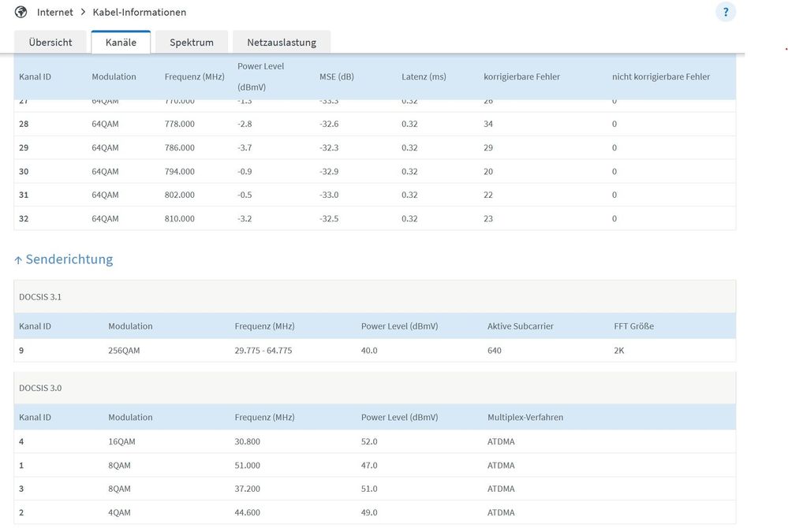Open the help question mark icon
This screenshot has width=788, height=532.
[x=725, y=12]
